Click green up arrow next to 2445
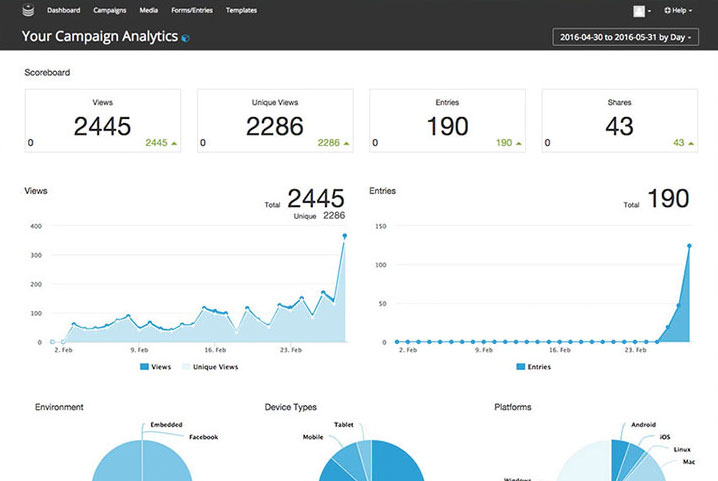This screenshot has width=718, height=481. point(174,143)
